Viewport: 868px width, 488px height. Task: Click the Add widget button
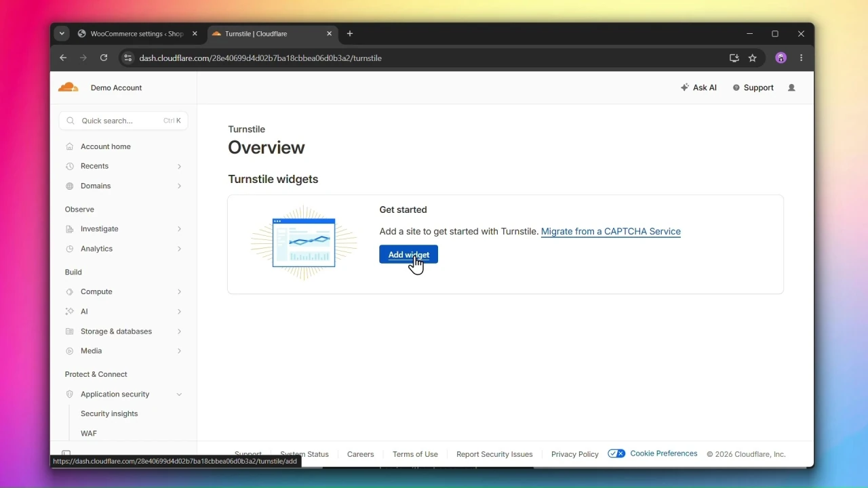[x=408, y=254]
